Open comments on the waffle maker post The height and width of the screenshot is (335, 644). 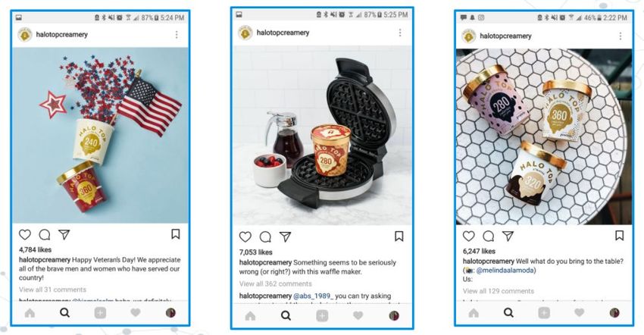[265, 237]
